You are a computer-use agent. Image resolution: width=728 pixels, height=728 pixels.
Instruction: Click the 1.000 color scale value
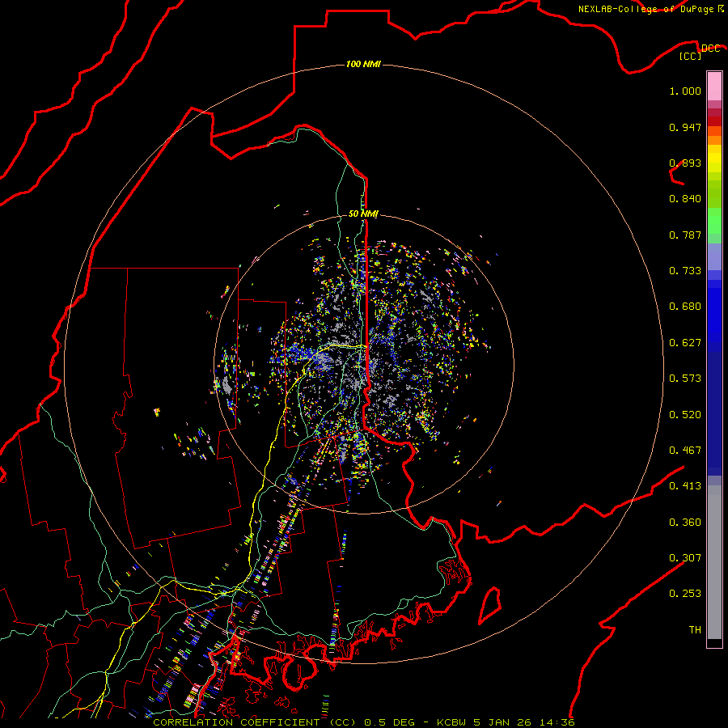point(685,91)
